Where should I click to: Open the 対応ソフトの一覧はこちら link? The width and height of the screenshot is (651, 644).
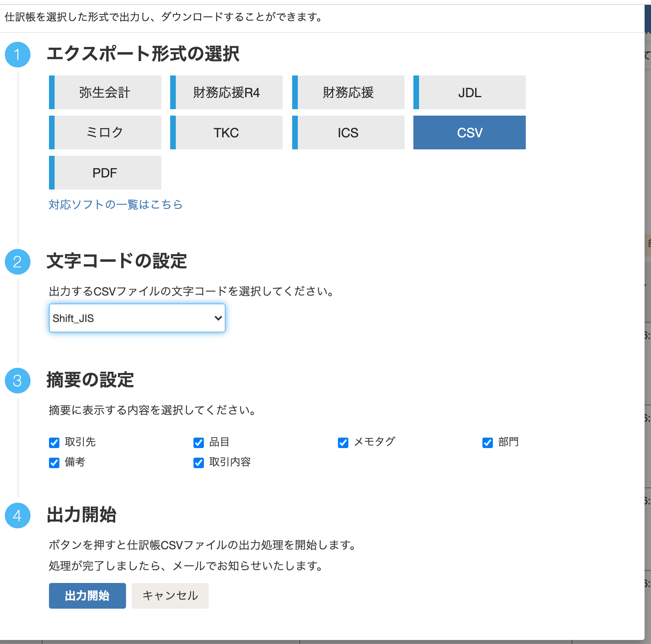click(116, 205)
